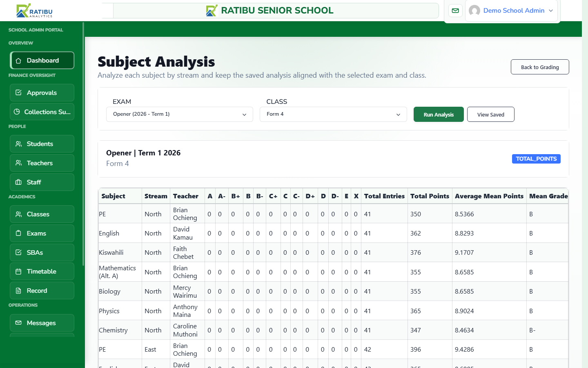
Task: Select Timetable from the sidebar
Action: (x=42, y=272)
